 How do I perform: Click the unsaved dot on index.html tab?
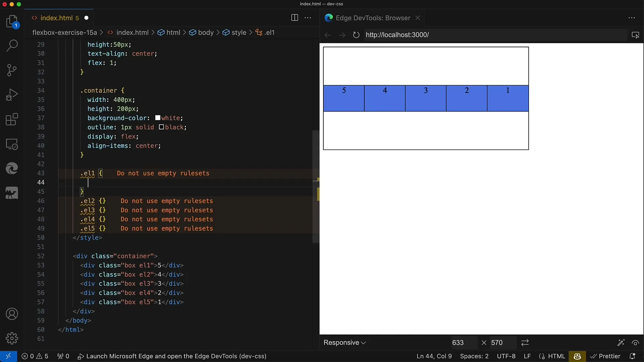pos(87,18)
